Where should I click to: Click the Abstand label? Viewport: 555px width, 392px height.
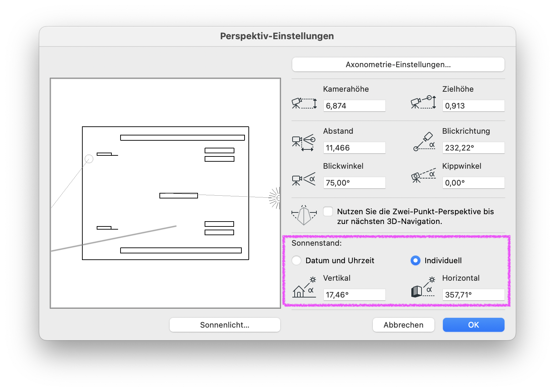(338, 131)
